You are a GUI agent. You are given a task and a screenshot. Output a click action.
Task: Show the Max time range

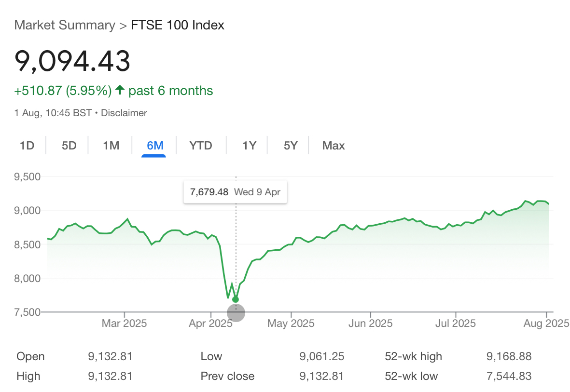tap(334, 146)
